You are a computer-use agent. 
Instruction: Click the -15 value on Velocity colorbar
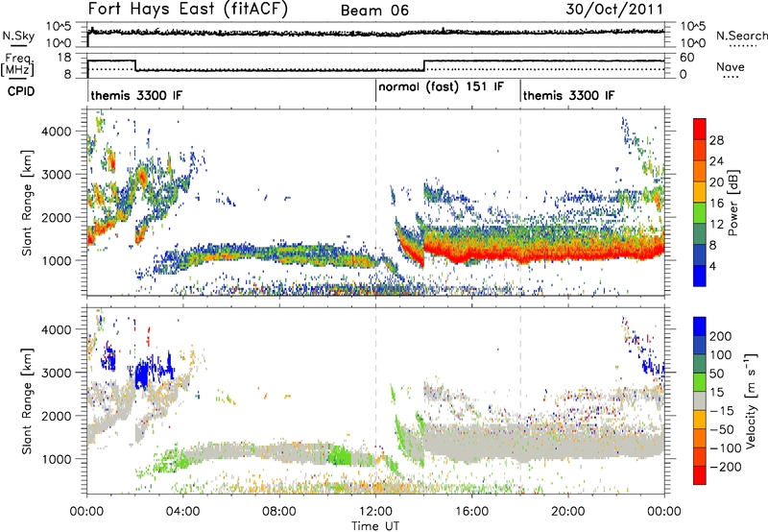pyautogui.click(x=722, y=410)
